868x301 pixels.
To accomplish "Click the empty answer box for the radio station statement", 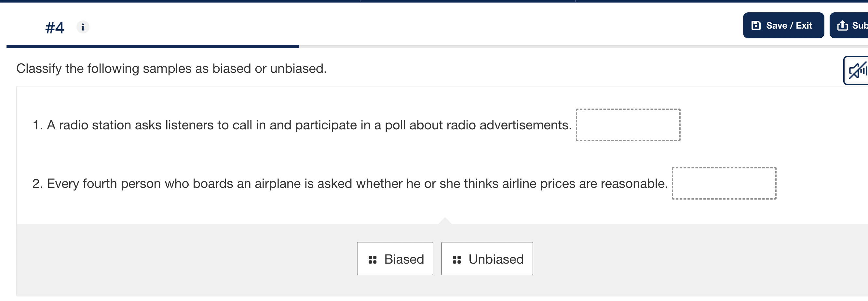I will (628, 125).
